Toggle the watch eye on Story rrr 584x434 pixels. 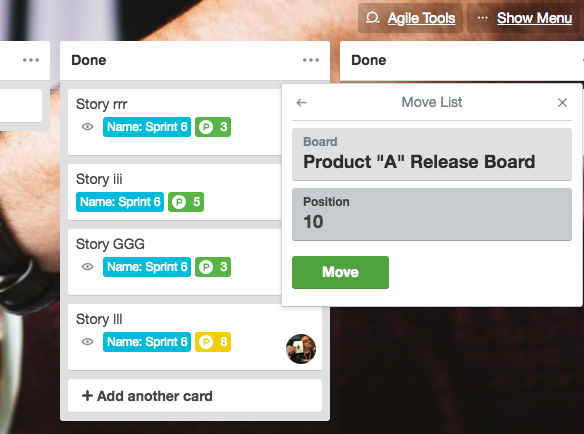tap(88, 127)
